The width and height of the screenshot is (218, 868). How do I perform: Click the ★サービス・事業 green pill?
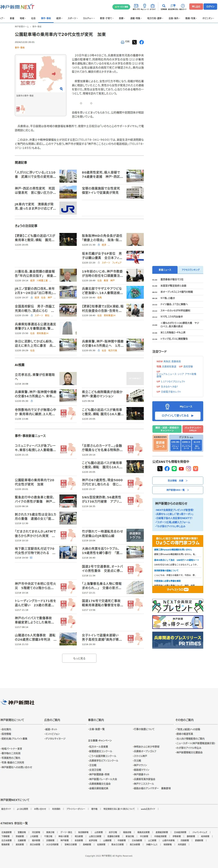coord(121,7)
